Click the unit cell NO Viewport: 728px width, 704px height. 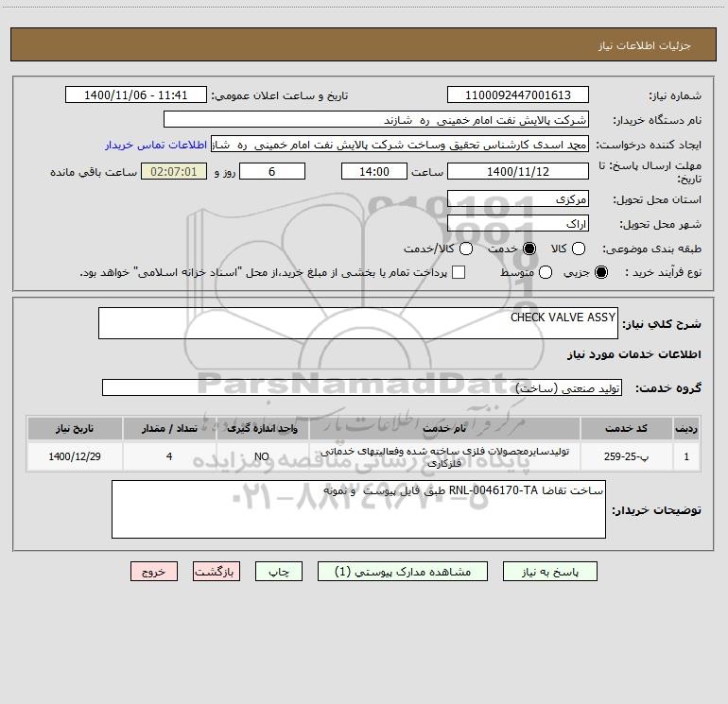click(x=262, y=456)
